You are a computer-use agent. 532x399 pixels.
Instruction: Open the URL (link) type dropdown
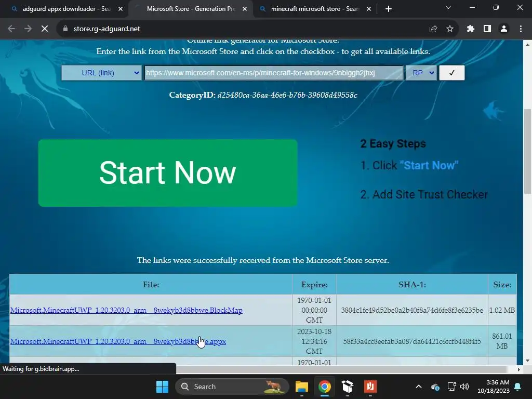(101, 73)
